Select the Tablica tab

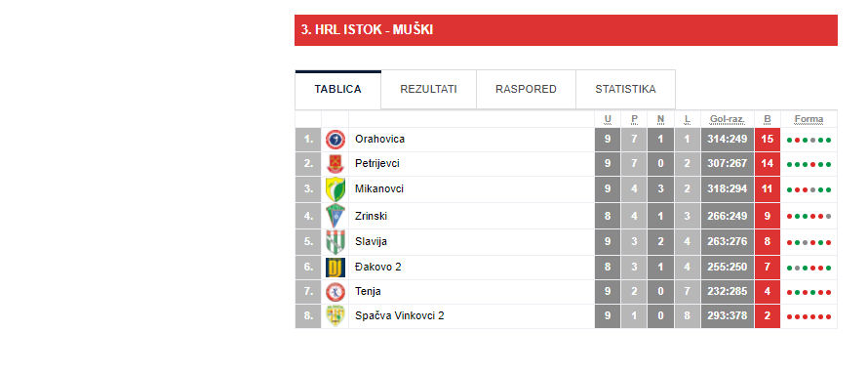tap(337, 89)
